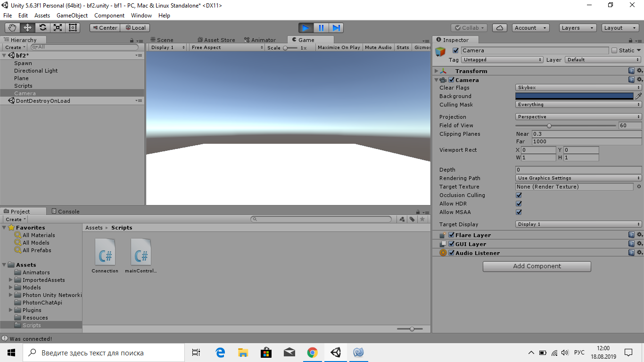
Task: Open Windows Start menu
Action: click(11, 352)
